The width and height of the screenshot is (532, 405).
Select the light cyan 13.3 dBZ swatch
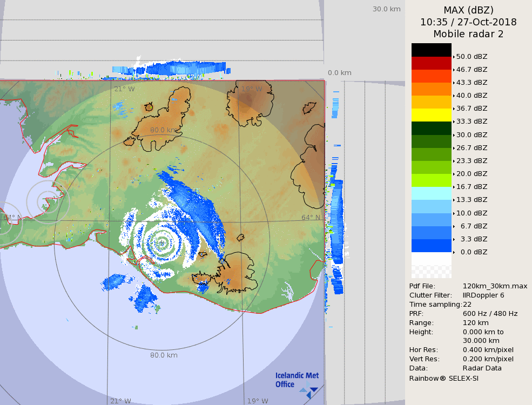click(x=431, y=193)
